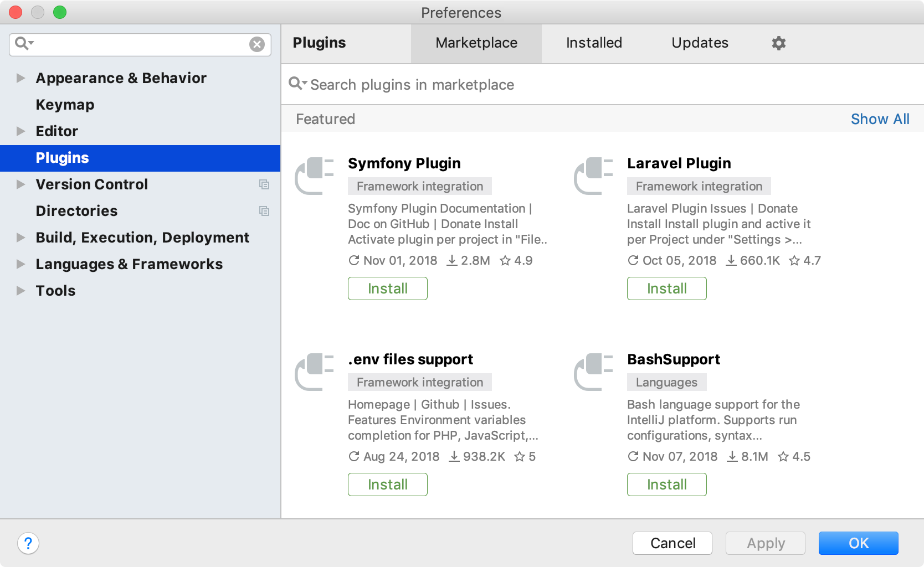This screenshot has width=924, height=567.
Task: Expand the Tools section
Action: tap(21, 291)
